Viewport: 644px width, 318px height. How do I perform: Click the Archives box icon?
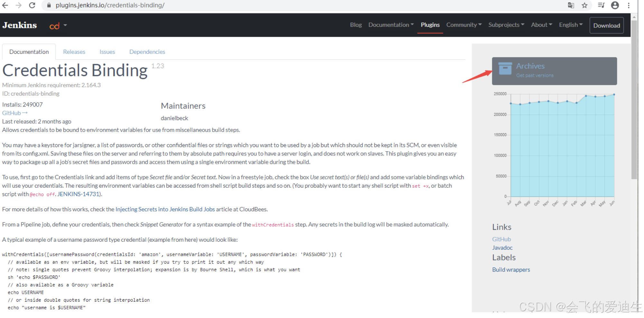pos(505,68)
